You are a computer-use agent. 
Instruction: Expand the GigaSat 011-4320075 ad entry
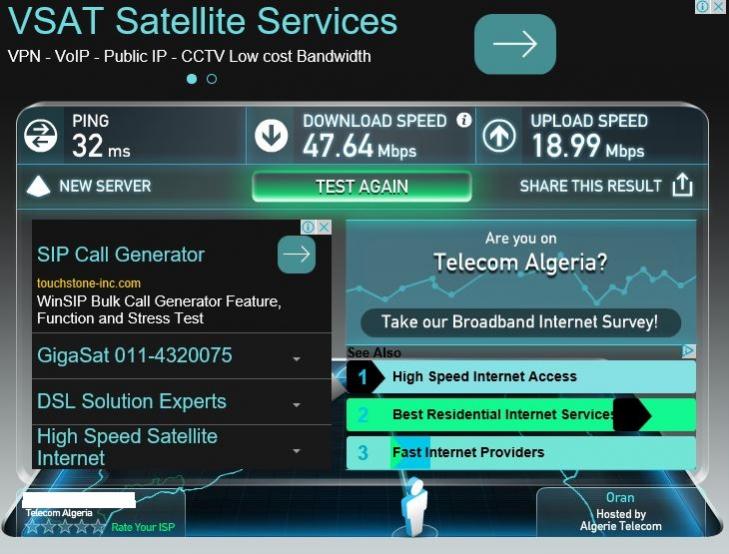point(181,356)
